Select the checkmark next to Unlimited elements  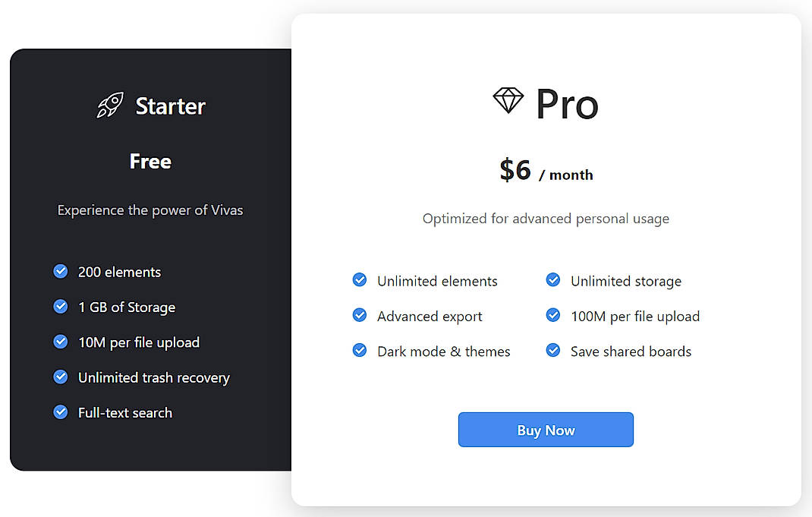pyautogui.click(x=359, y=279)
